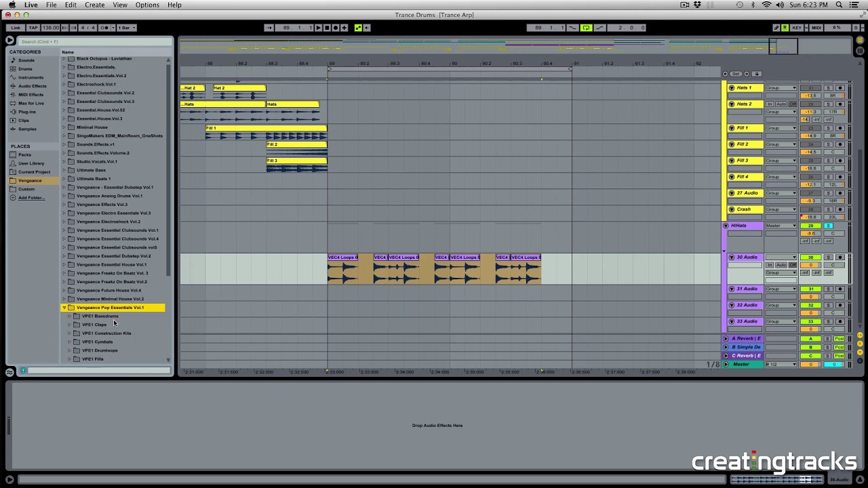This screenshot has height=488, width=868.
Task: Select Max for Live category
Action: (31, 103)
